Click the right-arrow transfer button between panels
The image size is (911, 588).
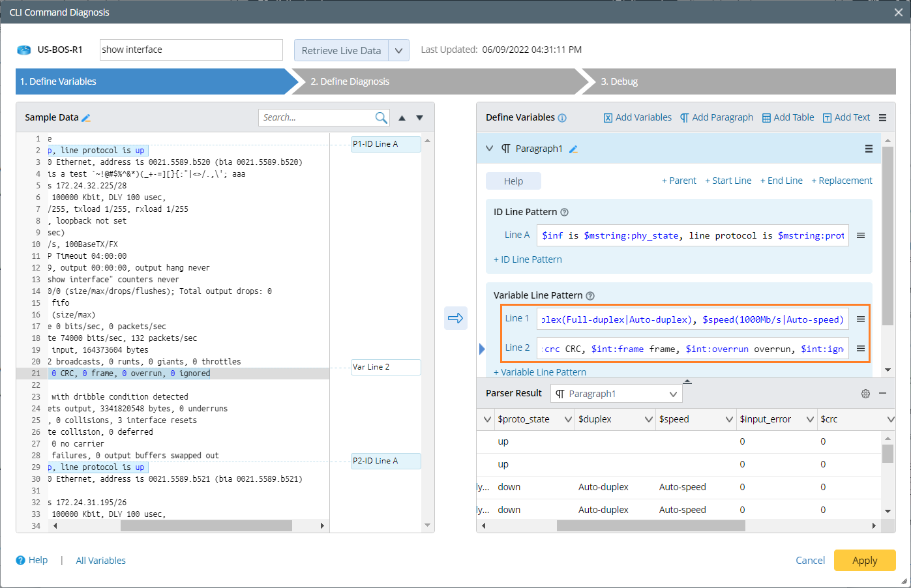(456, 318)
